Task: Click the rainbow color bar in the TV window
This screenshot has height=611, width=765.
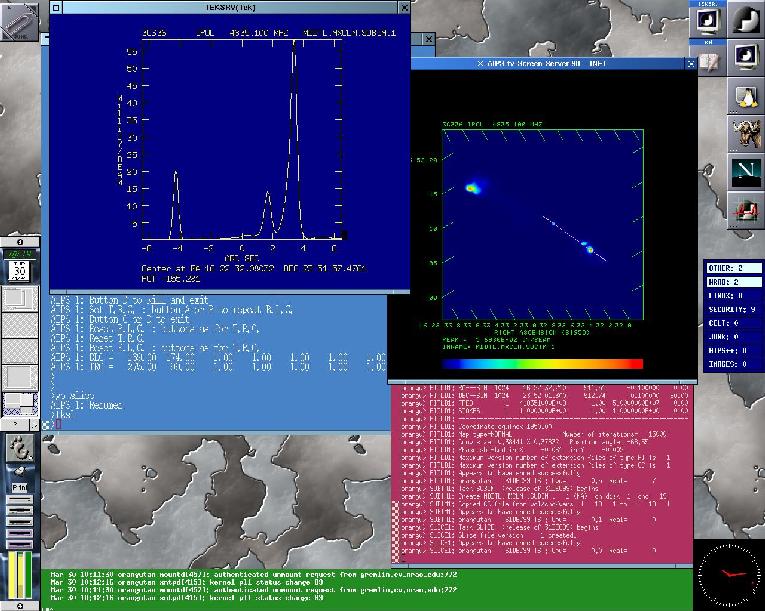Action: pos(541,364)
